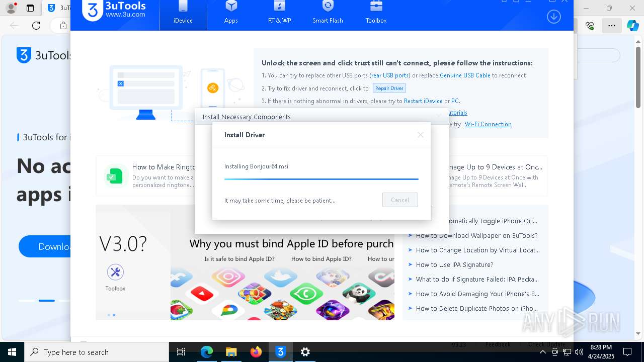Open Microsoft Edge from the taskbar
Screen dimensions: 644x362
[x=207, y=352]
